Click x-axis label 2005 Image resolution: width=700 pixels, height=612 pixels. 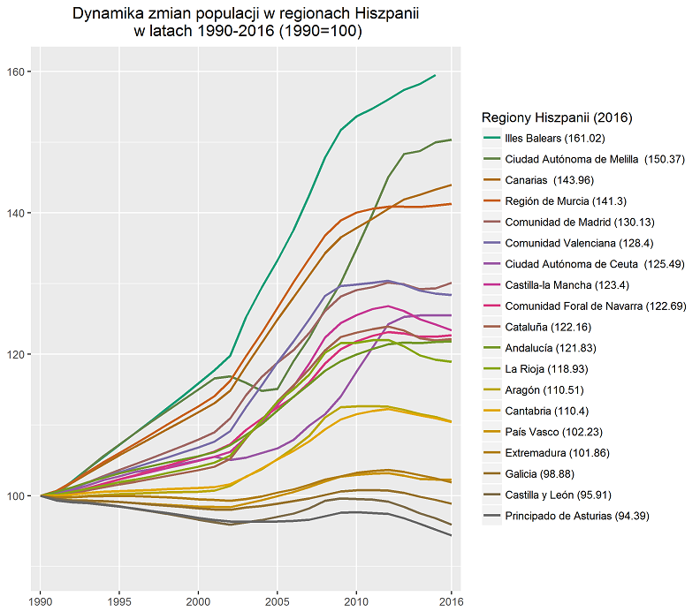pyautogui.click(x=278, y=601)
